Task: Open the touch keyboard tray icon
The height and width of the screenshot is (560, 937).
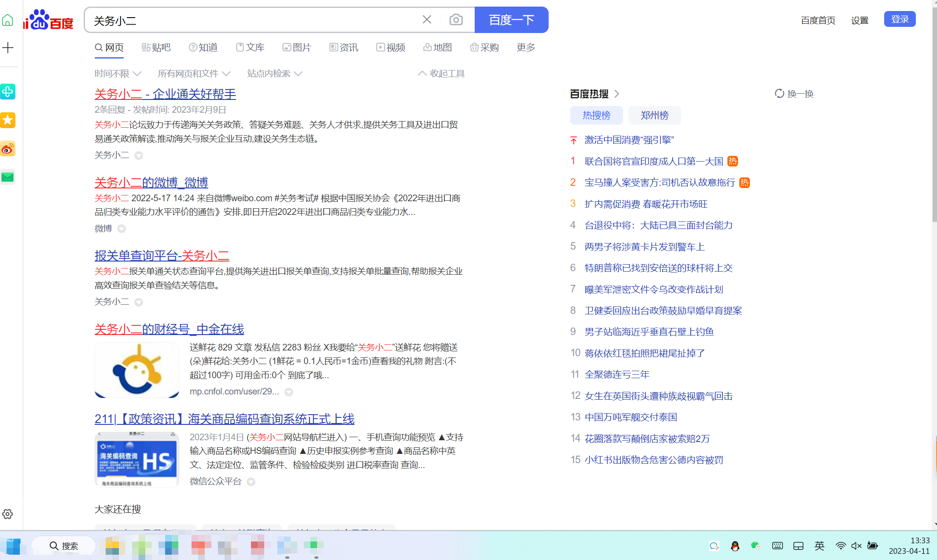Action: (x=778, y=546)
